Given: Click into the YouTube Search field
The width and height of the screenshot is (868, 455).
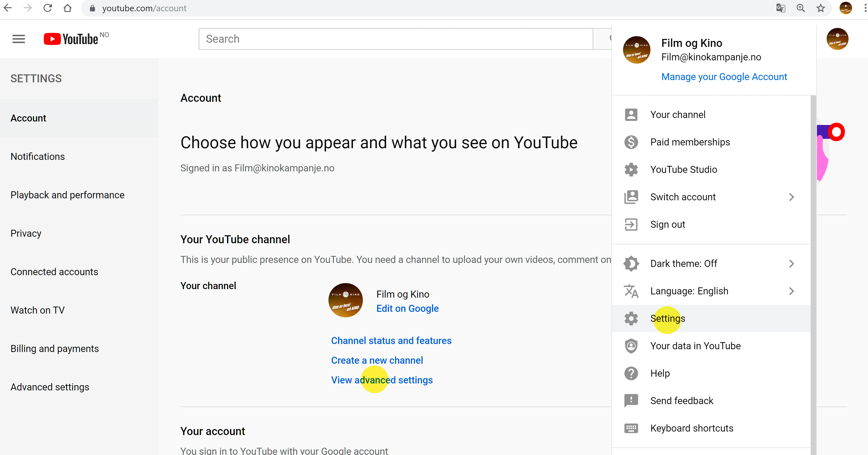Looking at the screenshot, I should (395, 39).
